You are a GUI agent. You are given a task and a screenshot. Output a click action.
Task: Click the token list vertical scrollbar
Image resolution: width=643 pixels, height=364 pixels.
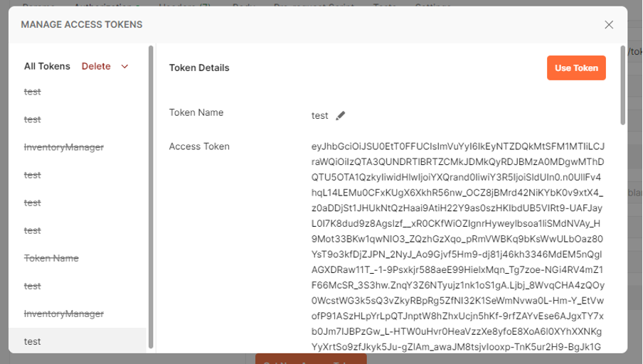tap(151, 197)
